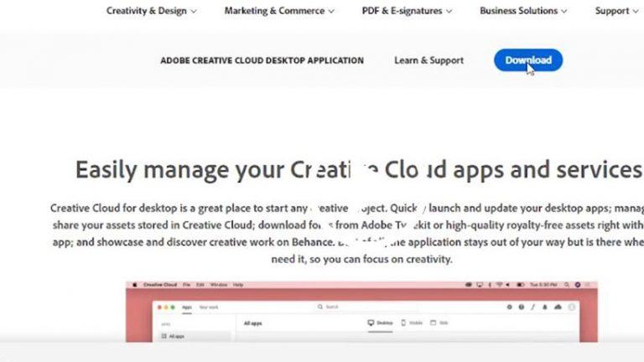
Task: Click the Spotlight search icon in the screenshot menu bar
Action: (x=567, y=285)
